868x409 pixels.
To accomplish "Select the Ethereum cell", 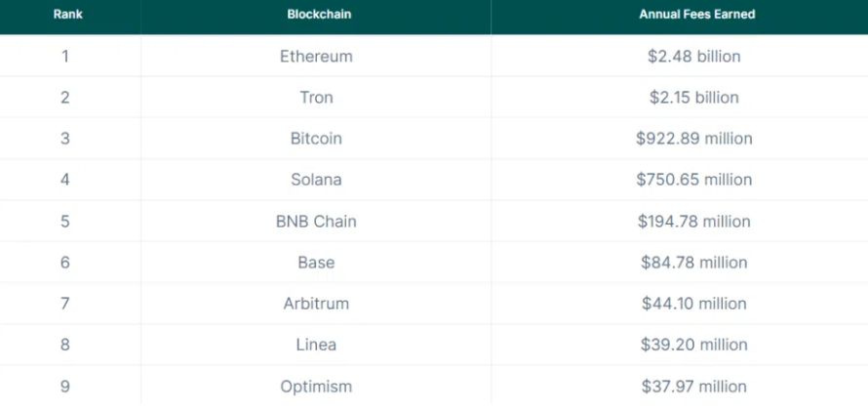I will (x=316, y=57).
